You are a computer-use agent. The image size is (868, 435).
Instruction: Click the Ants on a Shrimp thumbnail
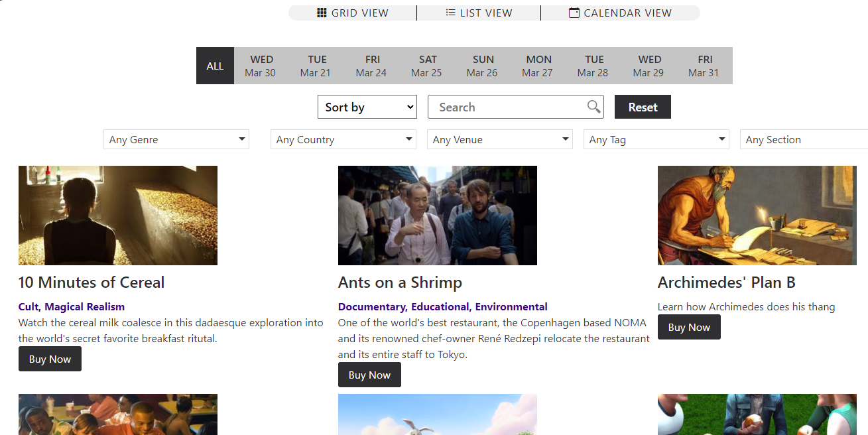(x=438, y=216)
